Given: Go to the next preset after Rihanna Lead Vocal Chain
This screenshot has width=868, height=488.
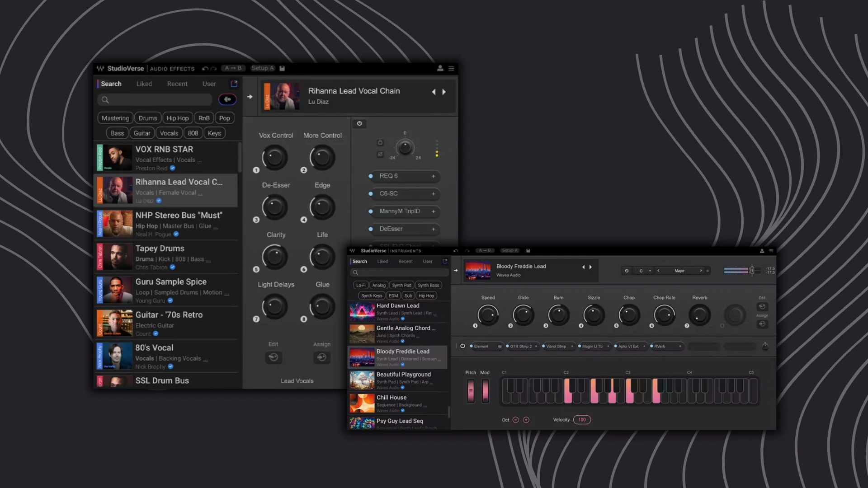Looking at the screenshot, I should point(444,92).
